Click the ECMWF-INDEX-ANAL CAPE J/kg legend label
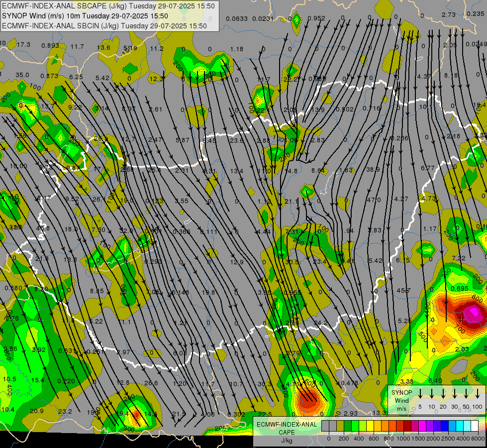487x448 pixels. point(287,433)
